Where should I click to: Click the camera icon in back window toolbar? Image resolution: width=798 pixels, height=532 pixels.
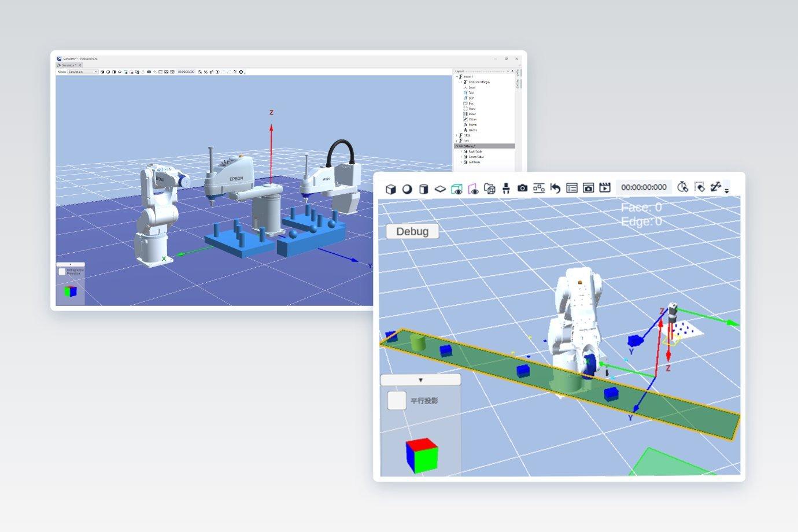tap(149, 72)
